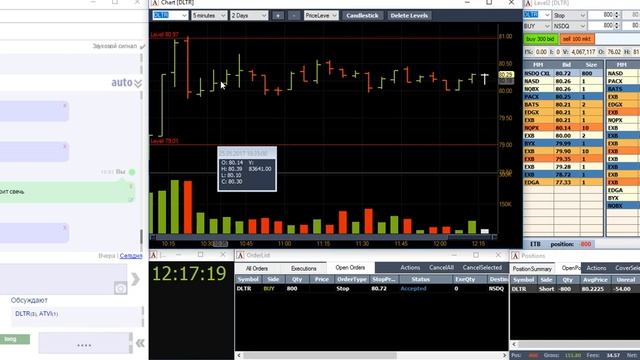Click the camera screenshot icon in message box
Viewport: 640px width, 360px height.
click(120, 288)
